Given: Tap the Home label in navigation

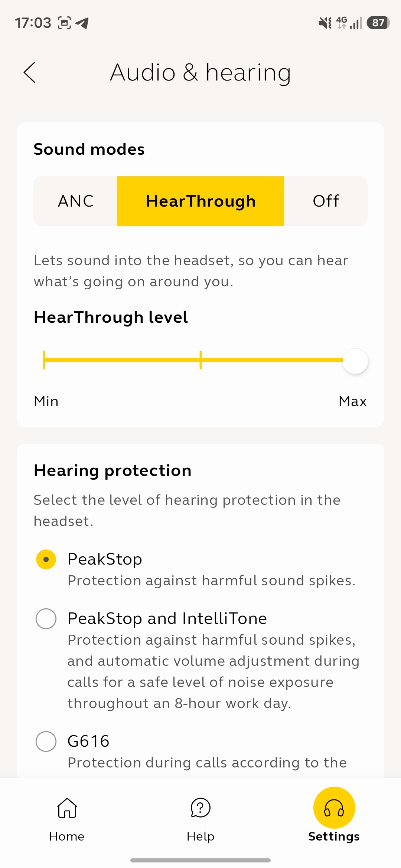Looking at the screenshot, I should 67,836.
